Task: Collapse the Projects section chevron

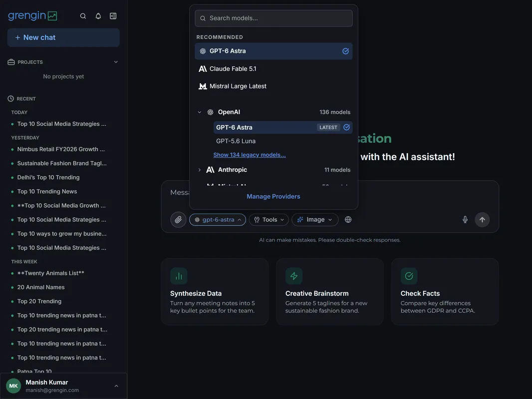Action: [x=116, y=62]
